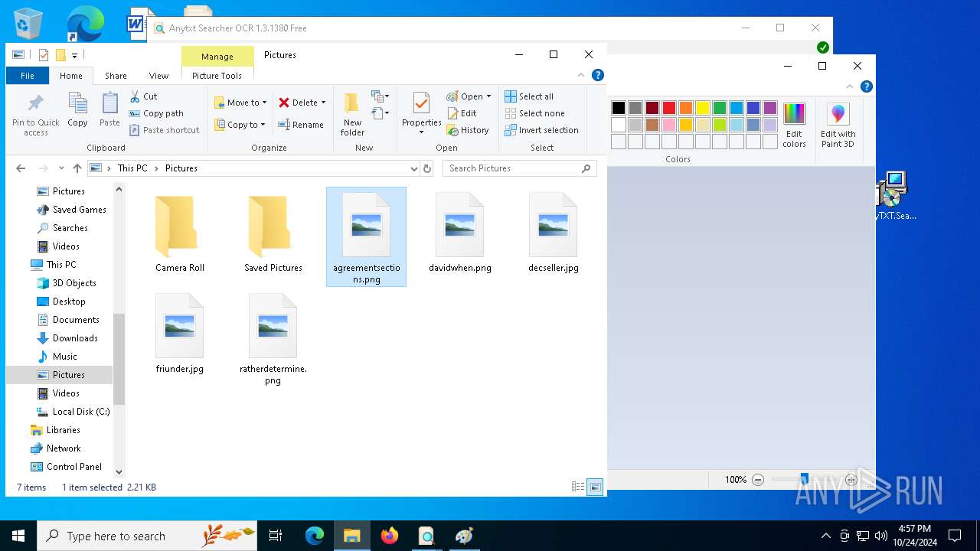Collapse the Explorer ribbon chevron
Screen dimensions: 980x551
click(x=581, y=75)
